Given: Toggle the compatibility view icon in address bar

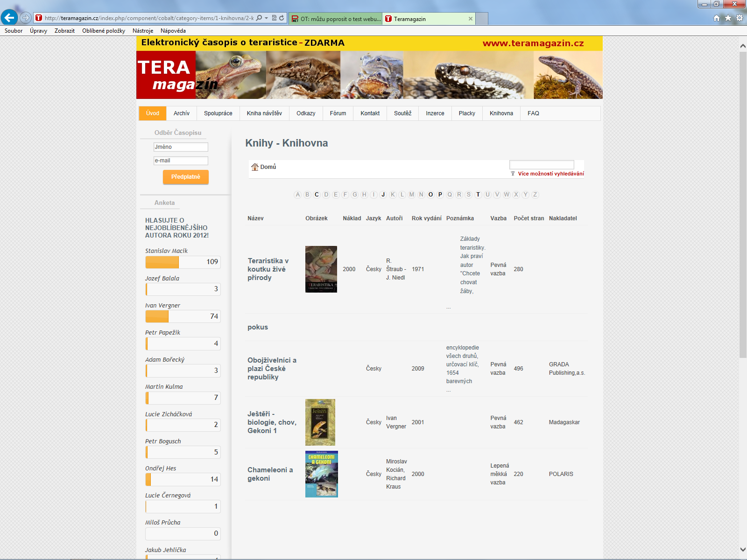Looking at the screenshot, I should click(274, 18).
